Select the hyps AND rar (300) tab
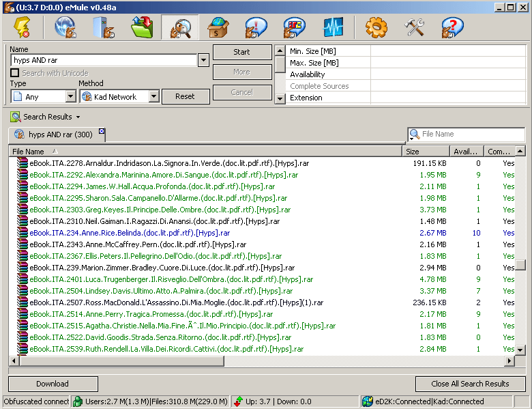 click(57, 135)
